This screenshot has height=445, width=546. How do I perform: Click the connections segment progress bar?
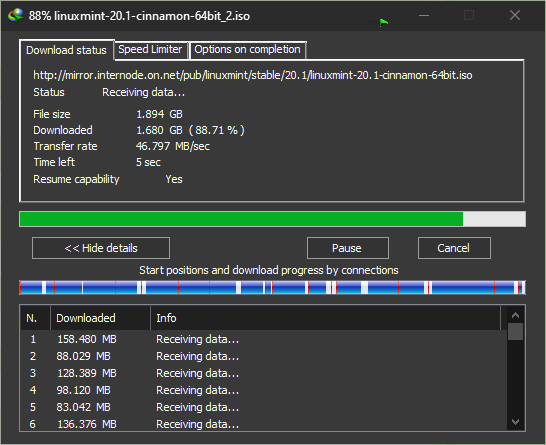point(272,288)
